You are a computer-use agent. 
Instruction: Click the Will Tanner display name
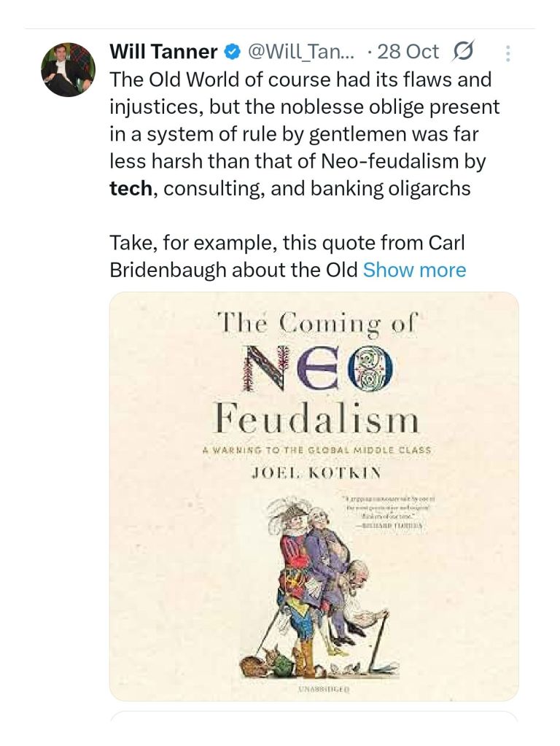[x=163, y=52]
